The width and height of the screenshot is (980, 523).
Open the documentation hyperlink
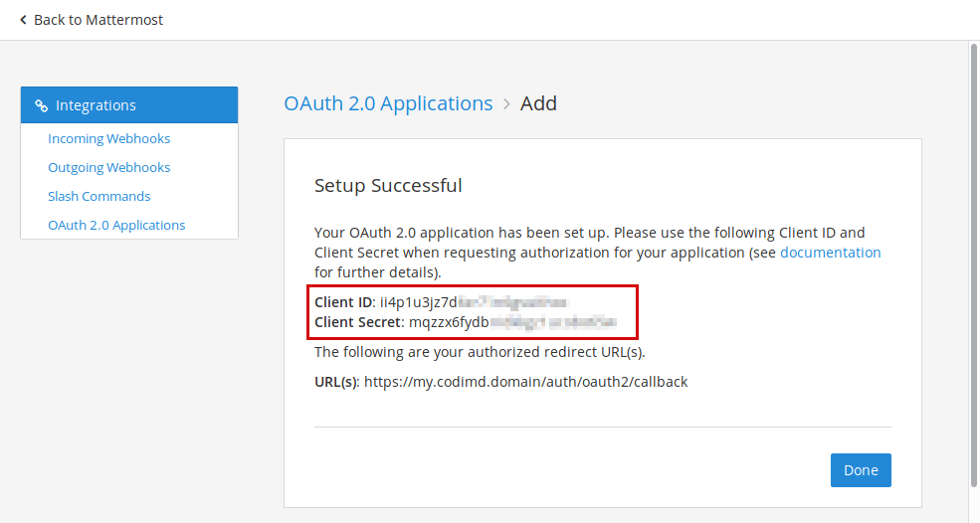pyautogui.click(x=830, y=253)
